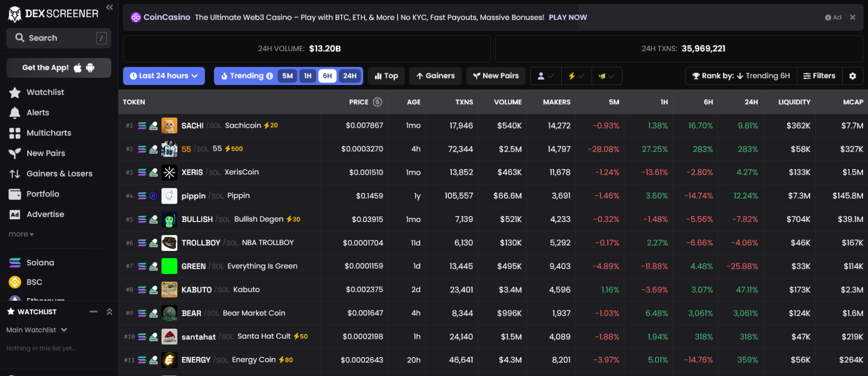868x376 pixels.
Task: Open the Last 24 hours dropdown
Action: [164, 76]
